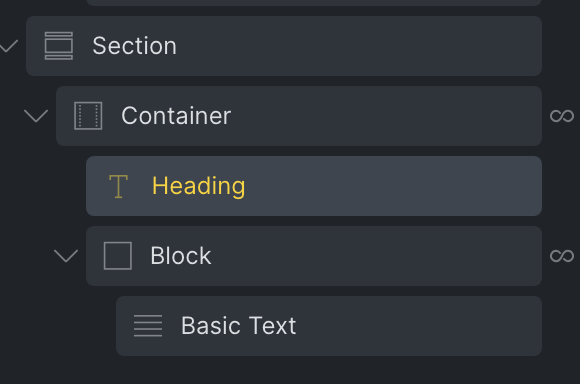Screen dimensions: 580x384
Task: Select the highlighted Heading row
Action: (314, 186)
